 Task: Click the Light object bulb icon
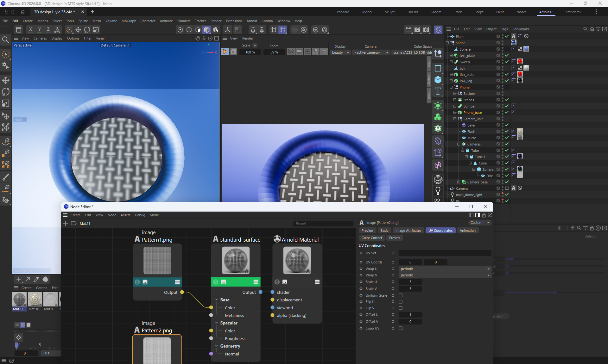coord(438,191)
